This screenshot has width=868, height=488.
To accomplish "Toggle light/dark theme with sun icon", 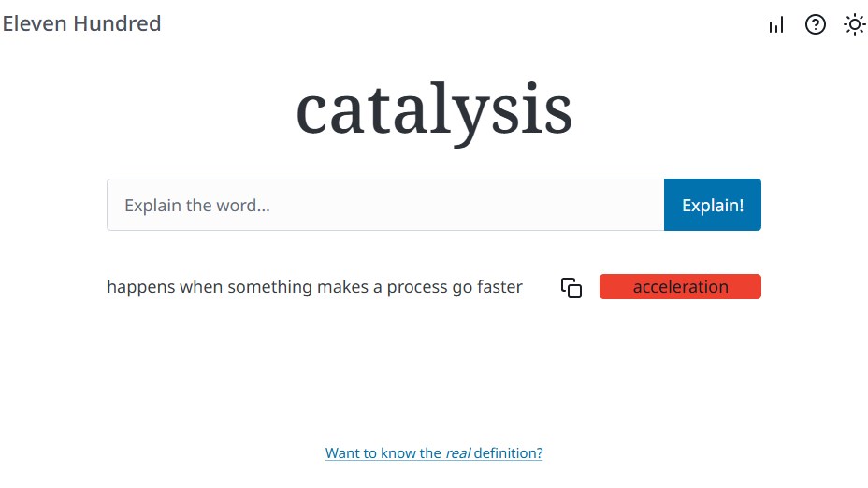I will 855,25.
